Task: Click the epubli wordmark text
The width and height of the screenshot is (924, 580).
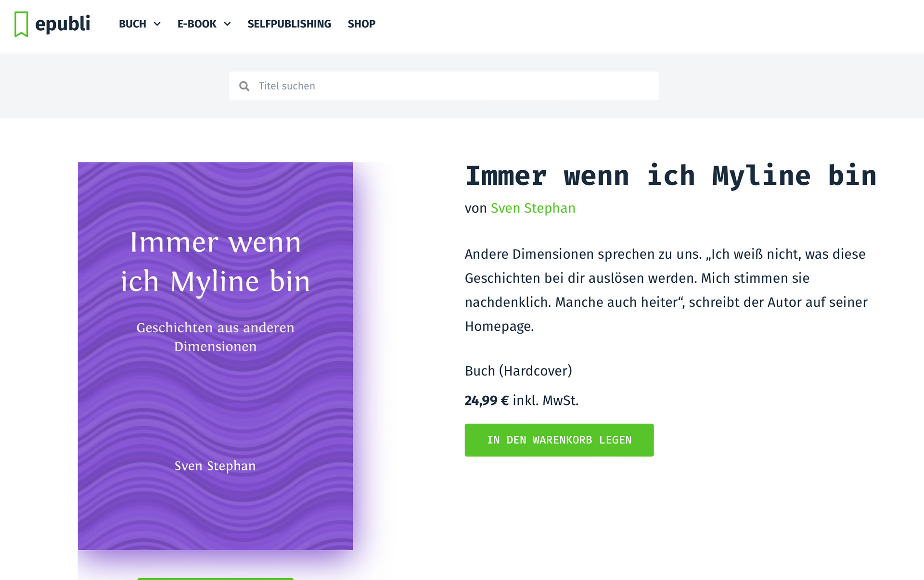Action: point(63,24)
